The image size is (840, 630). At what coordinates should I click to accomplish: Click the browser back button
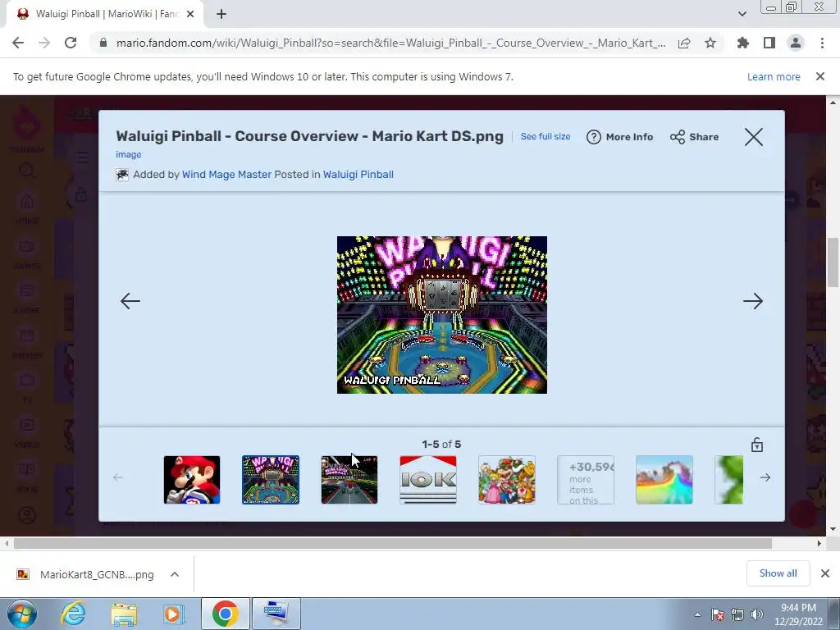pyautogui.click(x=18, y=43)
